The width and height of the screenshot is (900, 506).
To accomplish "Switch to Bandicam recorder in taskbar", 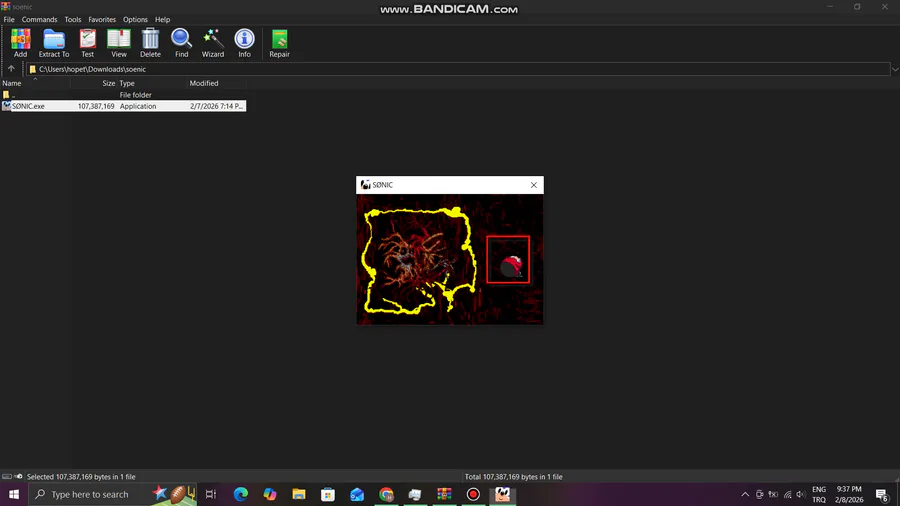I will pyautogui.click(x=473, y=494).
